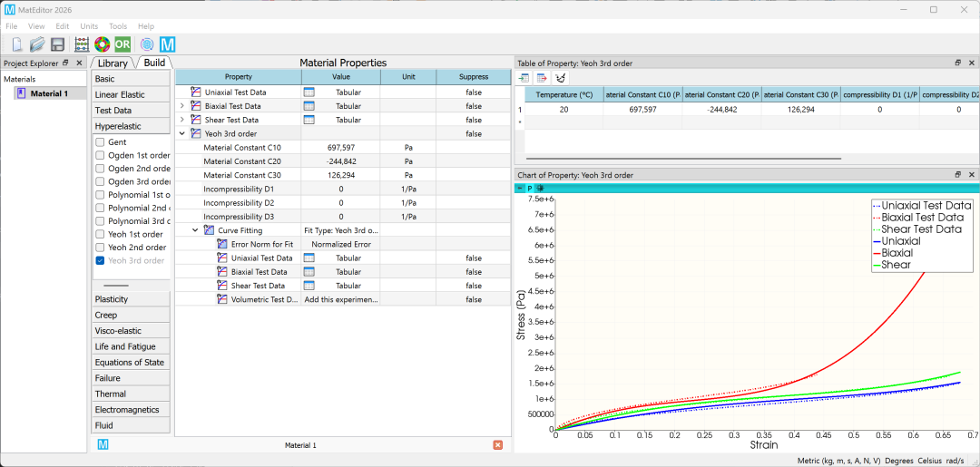
Task: Uncheck the Yeoh 3rd order checkbox
Action: pos(100,260)
